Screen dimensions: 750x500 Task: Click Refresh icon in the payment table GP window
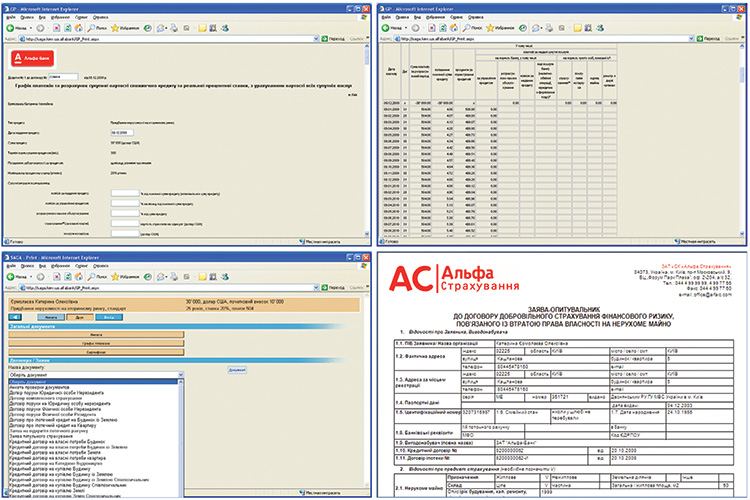[x=442, y=28]
